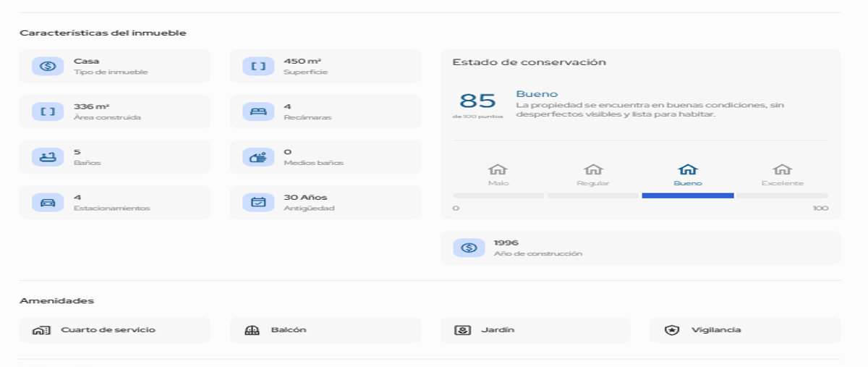
Task: Select the Malo house condition icon
Action: point(498,170)
